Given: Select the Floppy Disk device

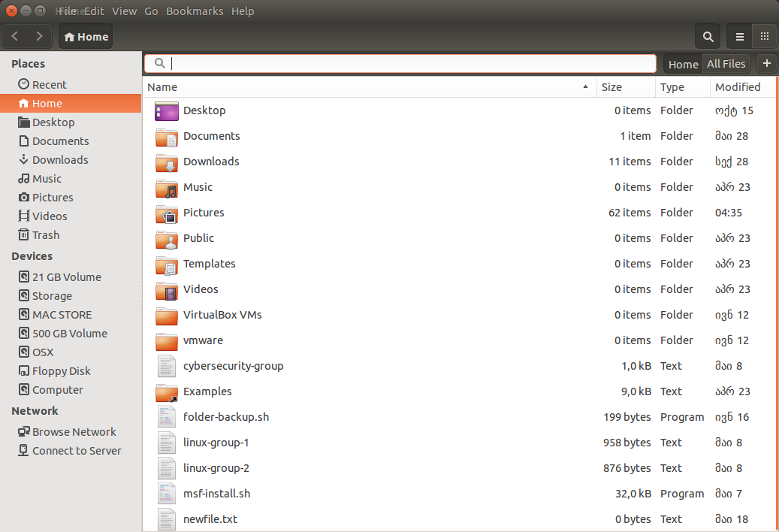Looking at the screenshot, I should point(71,371).
